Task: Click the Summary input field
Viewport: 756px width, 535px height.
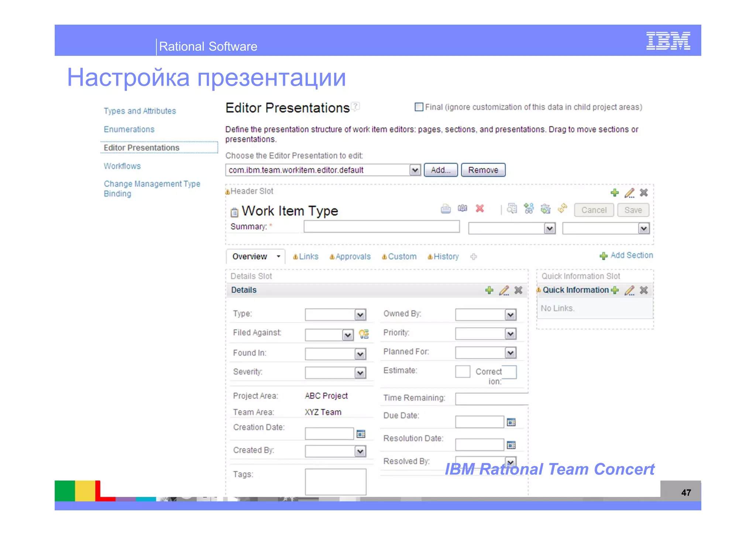Action: point(382,226)
